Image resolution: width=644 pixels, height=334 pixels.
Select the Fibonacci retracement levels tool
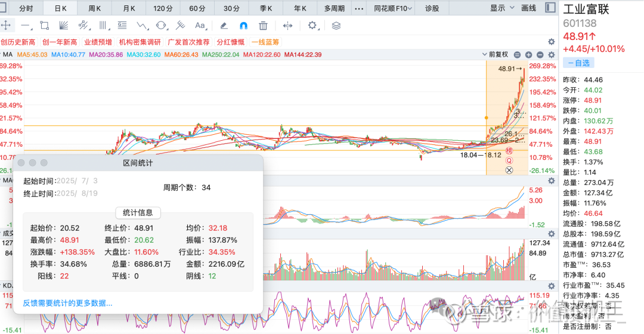[x=122, y=26]
